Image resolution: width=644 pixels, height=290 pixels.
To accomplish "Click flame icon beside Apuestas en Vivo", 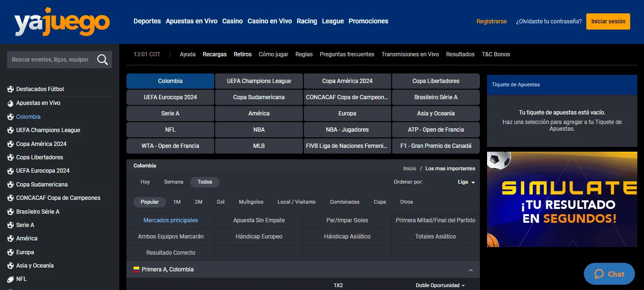I will tap(10, 103).
